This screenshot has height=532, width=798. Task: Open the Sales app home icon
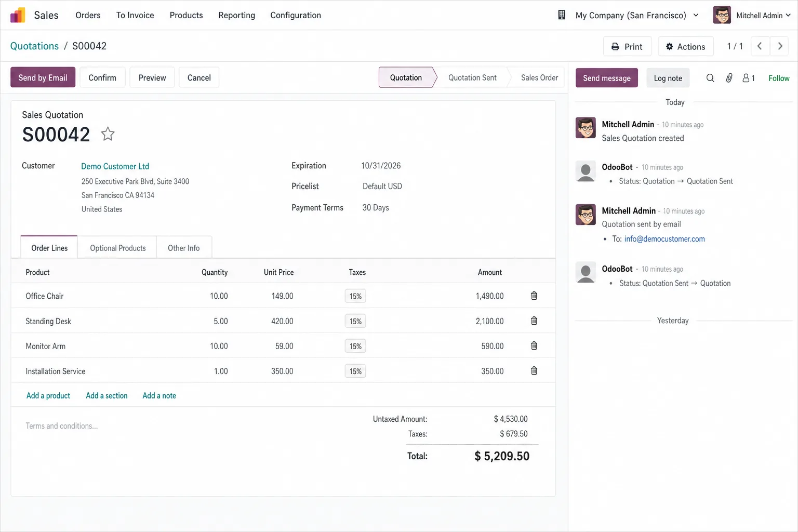click(18, 15)
